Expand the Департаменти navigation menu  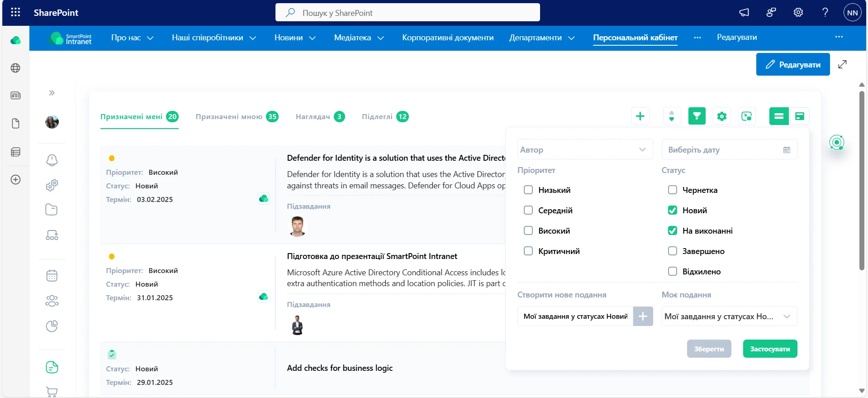542,38
